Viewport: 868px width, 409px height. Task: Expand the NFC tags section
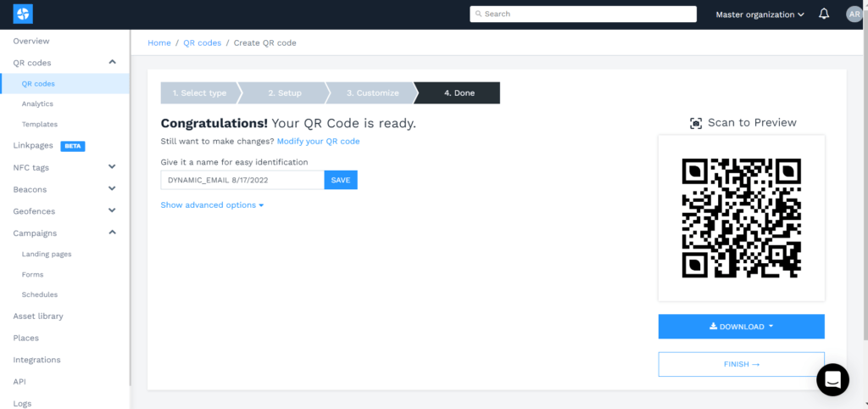pos(113,167)
